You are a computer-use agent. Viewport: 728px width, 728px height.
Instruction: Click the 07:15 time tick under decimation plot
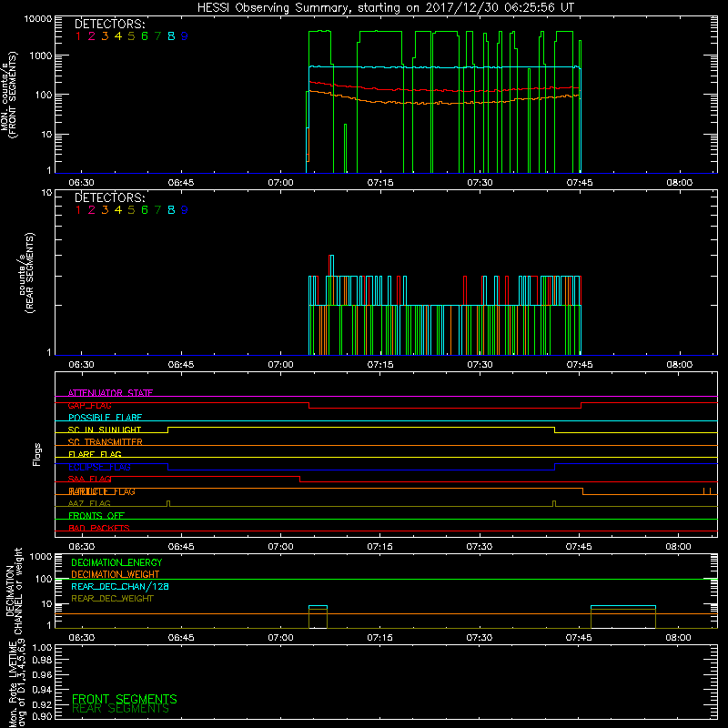(379, 638)
